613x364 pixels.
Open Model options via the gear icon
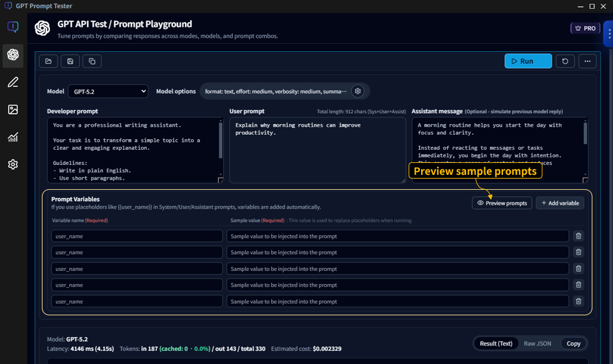(x=358, y=91)
